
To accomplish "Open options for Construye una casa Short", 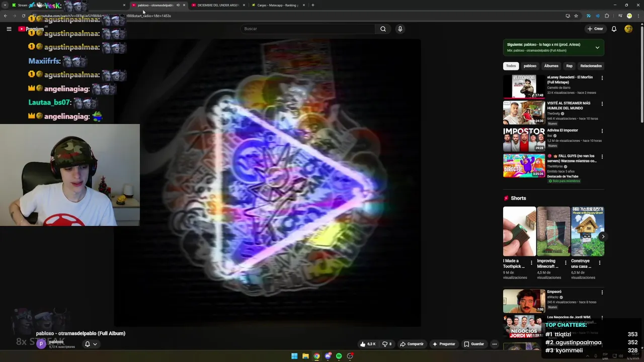I will (x=601, y=263).
